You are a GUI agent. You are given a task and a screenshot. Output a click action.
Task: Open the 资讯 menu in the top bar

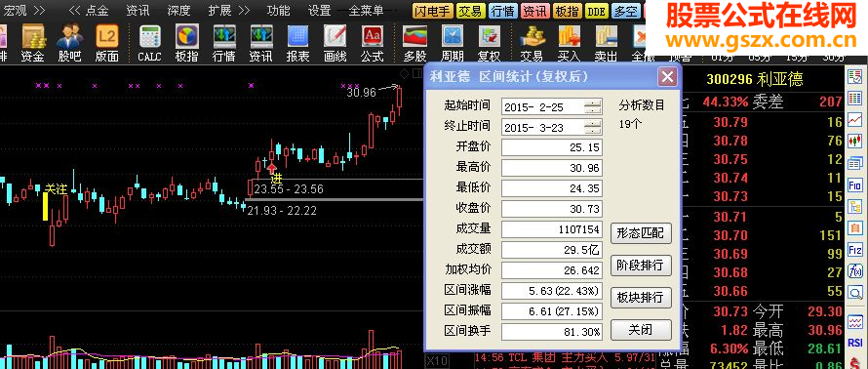click(x=138, y=10)
